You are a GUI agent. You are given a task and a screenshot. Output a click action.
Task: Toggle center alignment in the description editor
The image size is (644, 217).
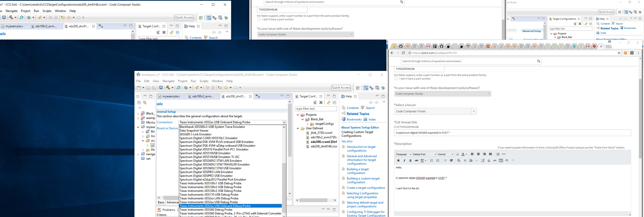(x=478, y=154)
